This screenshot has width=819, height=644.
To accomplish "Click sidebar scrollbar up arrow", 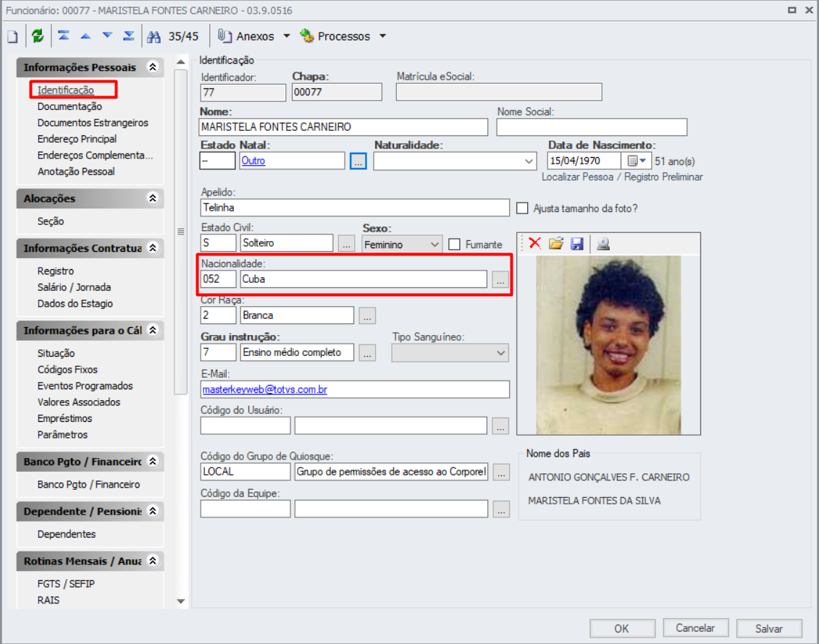I will coord(181,62).
